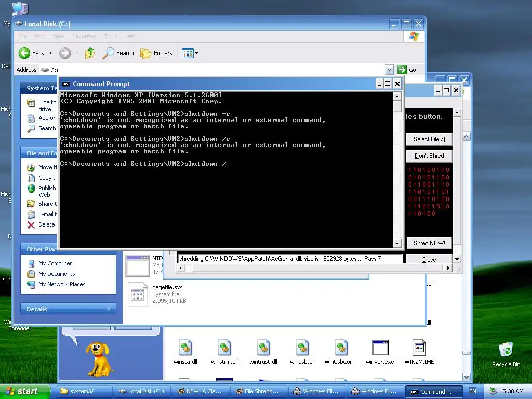The height and width of the screenshot is (399, 532).
Task: Open the File menu in Local Disk window
Action: (x=22, y=36)
